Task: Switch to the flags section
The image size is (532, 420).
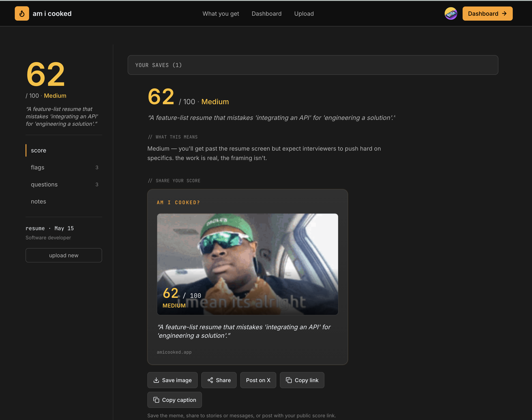Action: tap(64, 167)
